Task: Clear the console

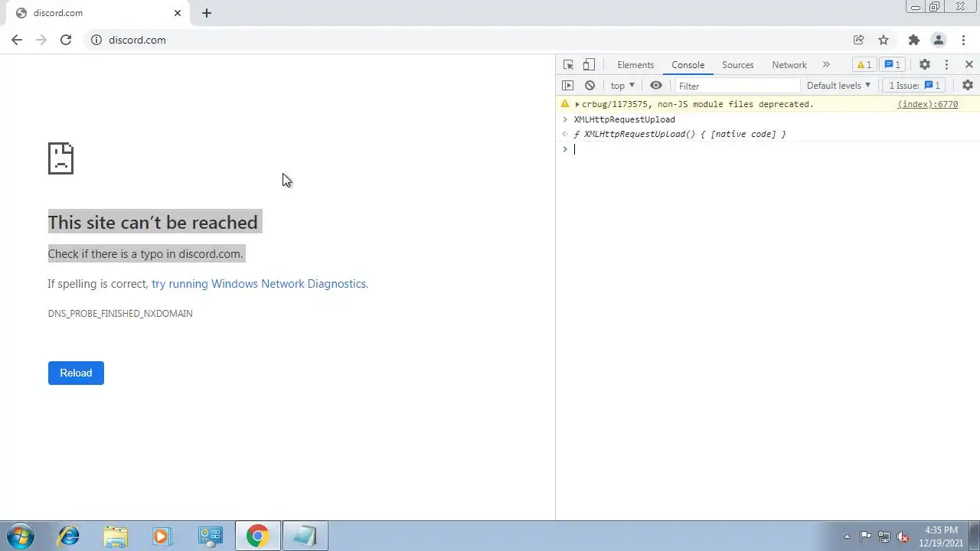Action: click(590, 86)
